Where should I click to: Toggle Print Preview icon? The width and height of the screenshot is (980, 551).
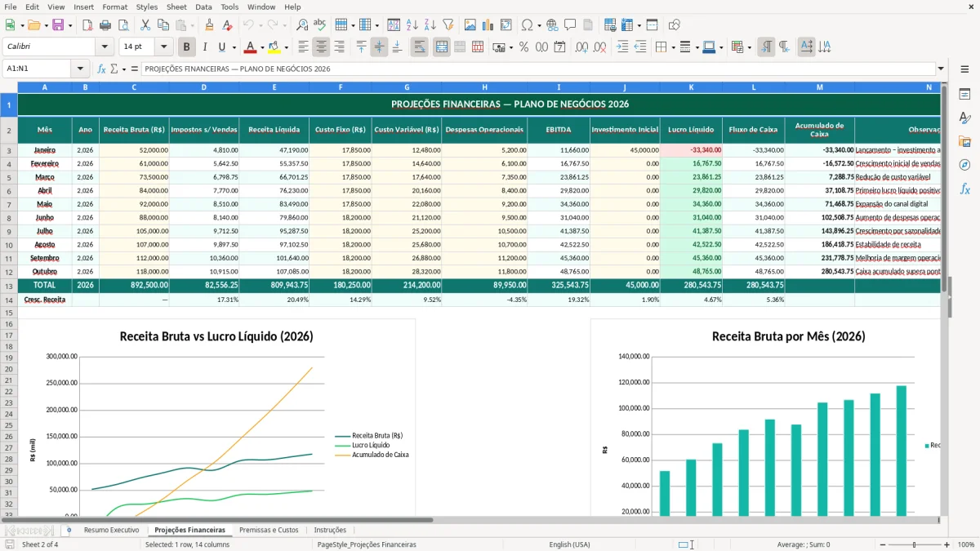[123, 25]
